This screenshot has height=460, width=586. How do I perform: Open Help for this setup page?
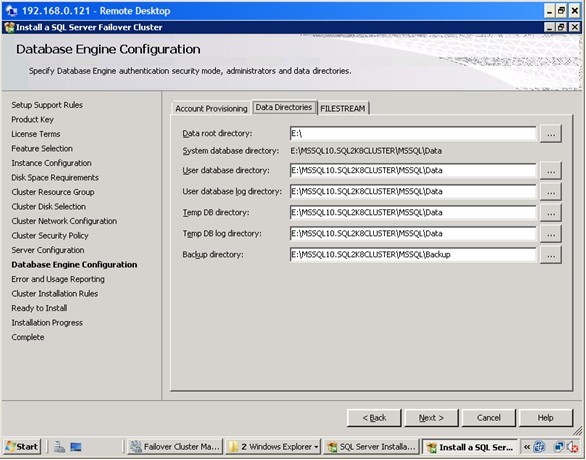[546, 418]
